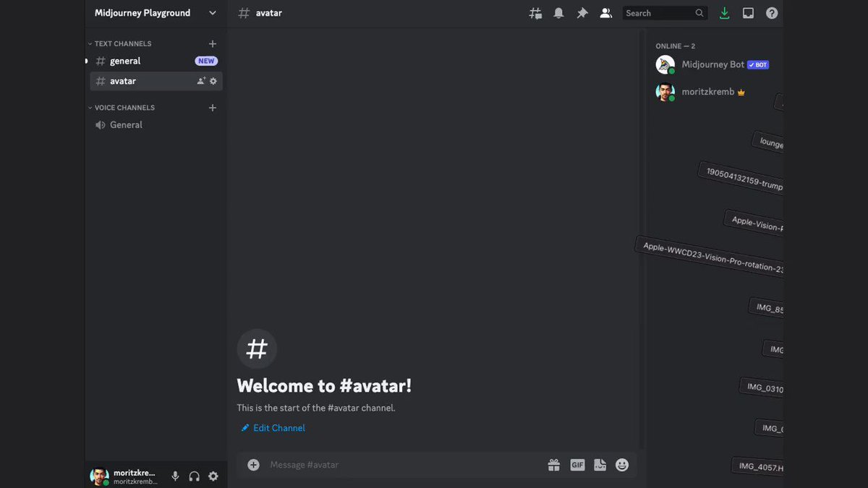
Task: Create a text channel with plus icon
Action: (213, 44)
